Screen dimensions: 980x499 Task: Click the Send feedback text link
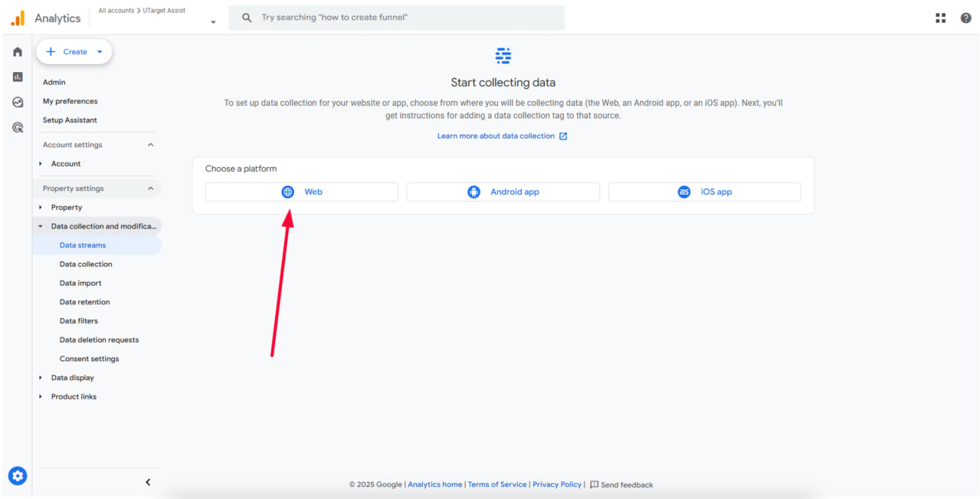click(627, 485)
